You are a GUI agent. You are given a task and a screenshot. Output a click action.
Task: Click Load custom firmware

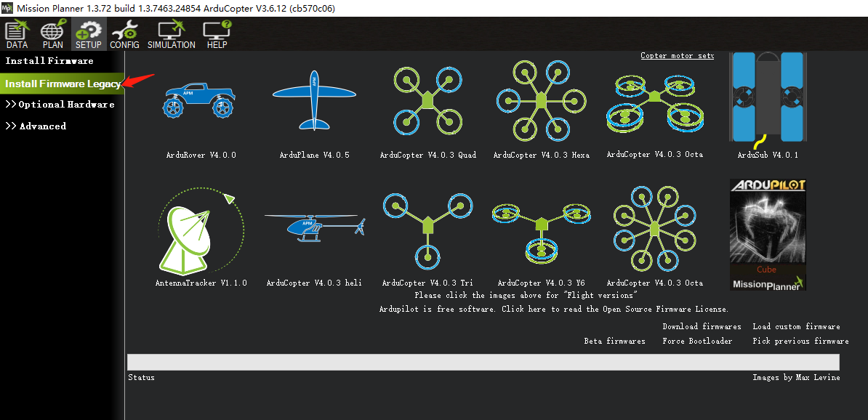pyautogui.click(x=796, y=326)
